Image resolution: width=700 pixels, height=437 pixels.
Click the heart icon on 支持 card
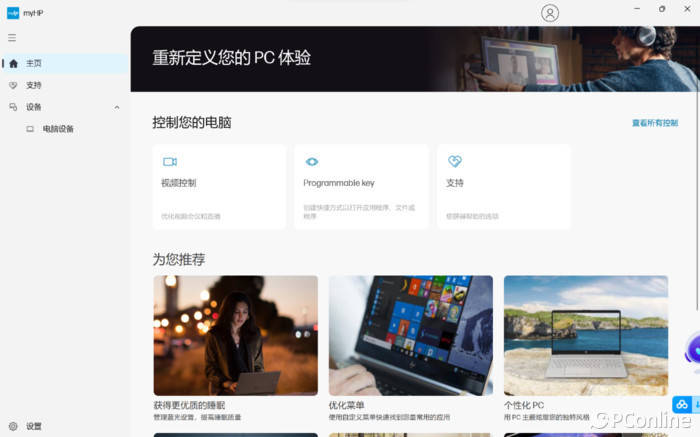click(454, 161)
